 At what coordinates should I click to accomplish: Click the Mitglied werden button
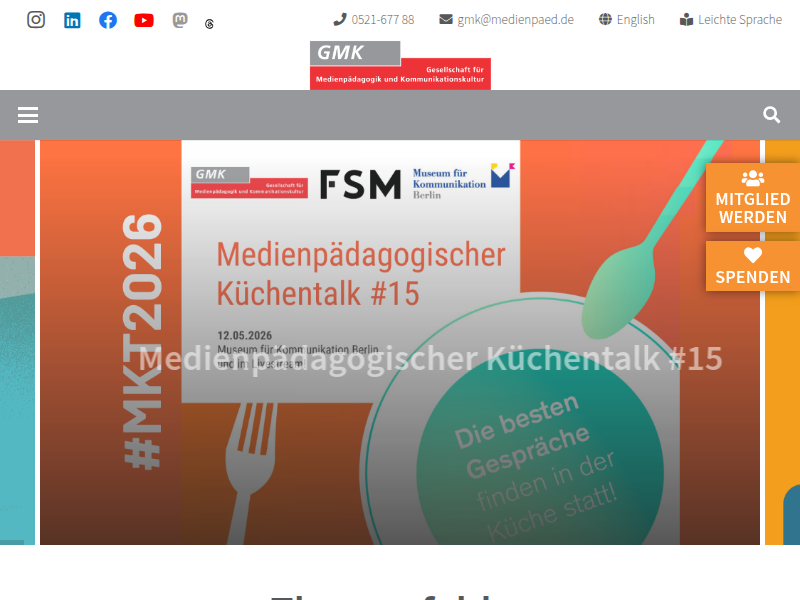point(753,198)
